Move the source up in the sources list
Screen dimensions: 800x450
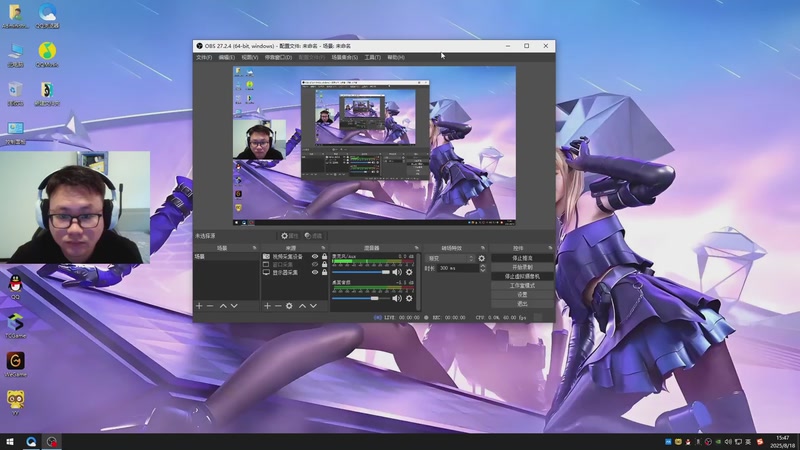pyautogui.click(x=302, y=306)
